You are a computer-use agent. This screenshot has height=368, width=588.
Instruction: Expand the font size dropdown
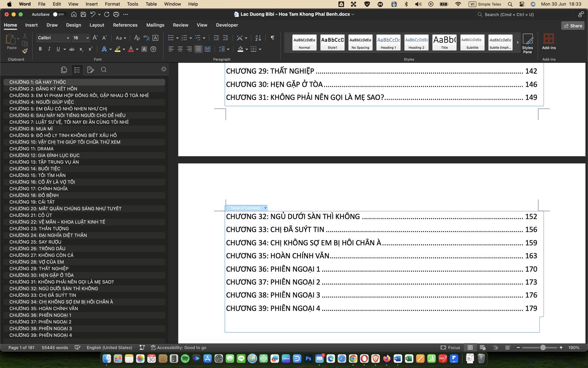pos(88,38)
